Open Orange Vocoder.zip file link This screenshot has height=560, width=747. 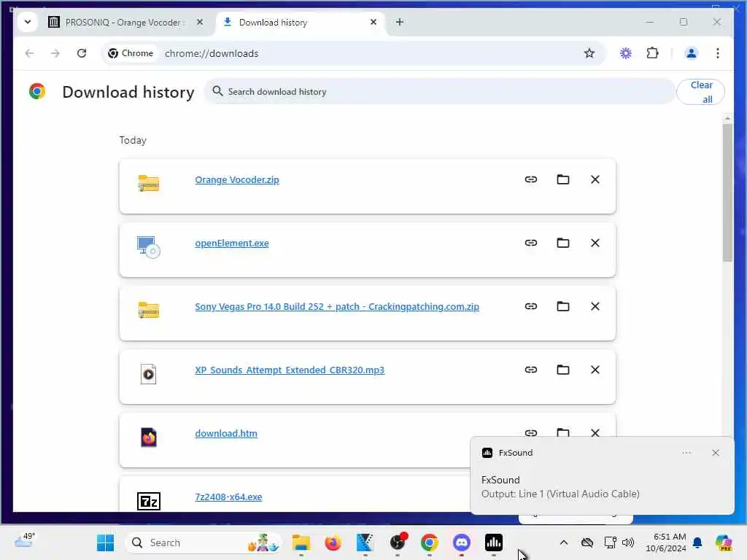237,179
